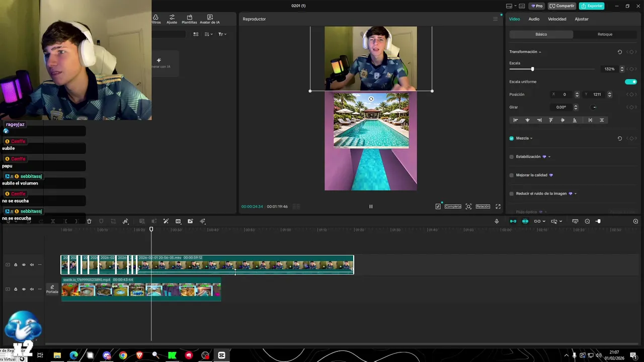
Task: Align right using alignment icon
Action: (539, 120)
